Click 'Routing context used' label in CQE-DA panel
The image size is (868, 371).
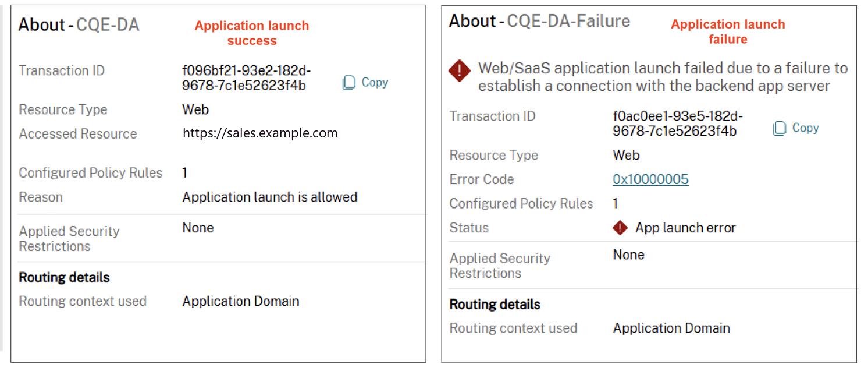click(83, 302)
